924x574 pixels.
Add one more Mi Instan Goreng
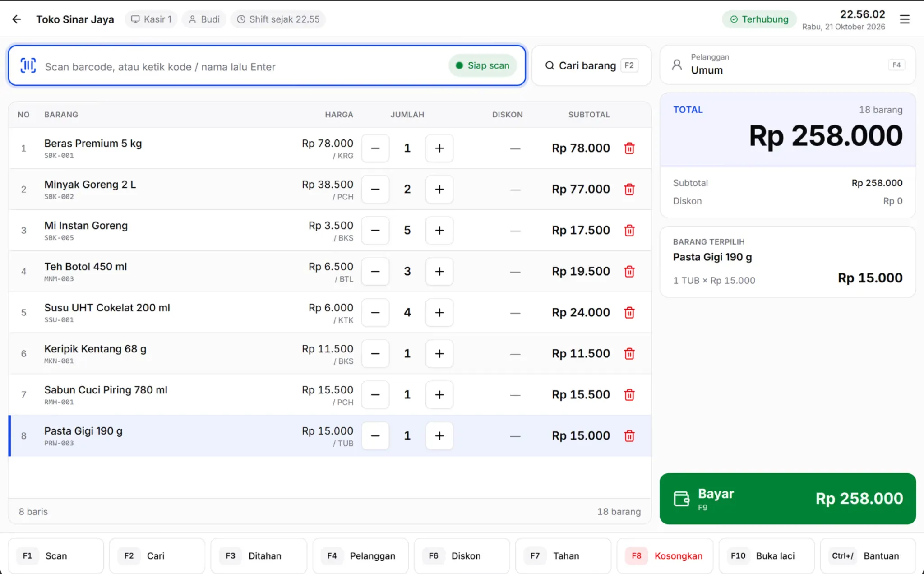[439, 230]
